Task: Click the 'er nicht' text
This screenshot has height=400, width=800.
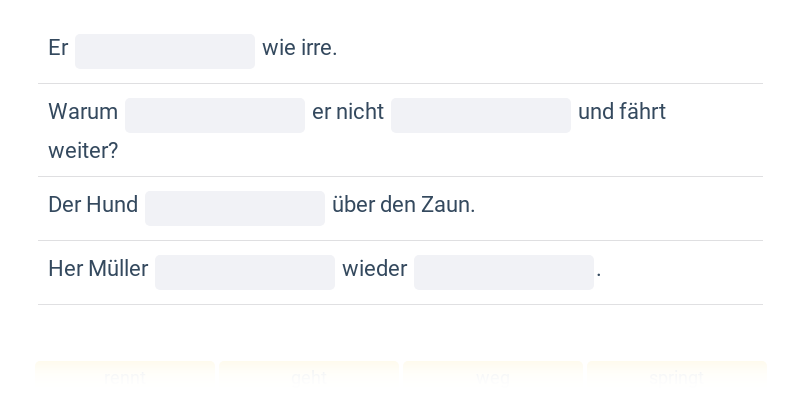Action: coord(348,112)
